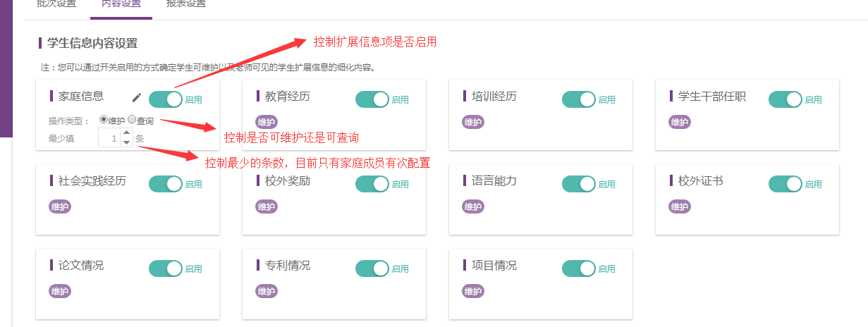The height and width of the screenshot is (327, 868).
Task: Disable the 教育经历 switch
Action: [372, 99]
